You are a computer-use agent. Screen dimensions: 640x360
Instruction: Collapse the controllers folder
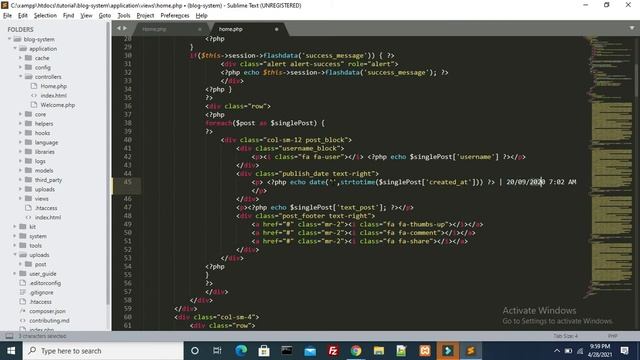pyautogui.click(x=21, y=77)
